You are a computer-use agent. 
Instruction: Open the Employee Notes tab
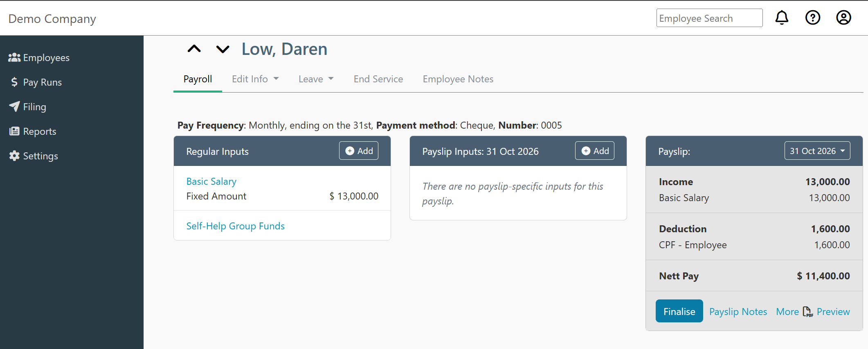point(458,79)
